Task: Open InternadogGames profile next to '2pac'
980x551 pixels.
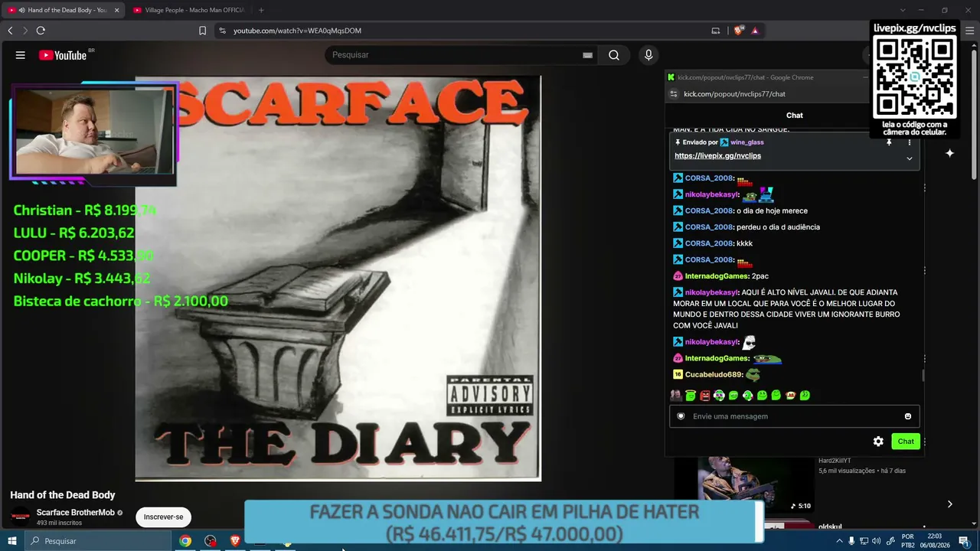Action: click(x=716, y=276)
